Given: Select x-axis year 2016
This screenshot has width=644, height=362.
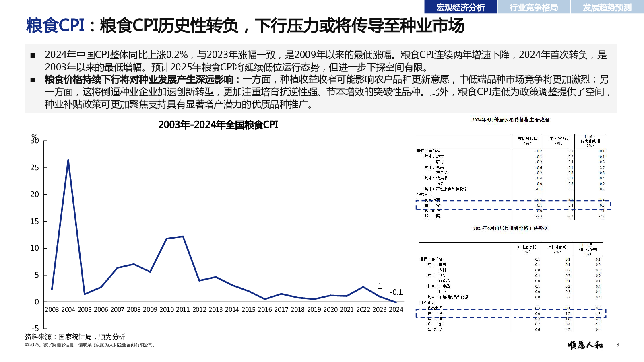Looking at the screenshot, I should [x=265, y=310].
